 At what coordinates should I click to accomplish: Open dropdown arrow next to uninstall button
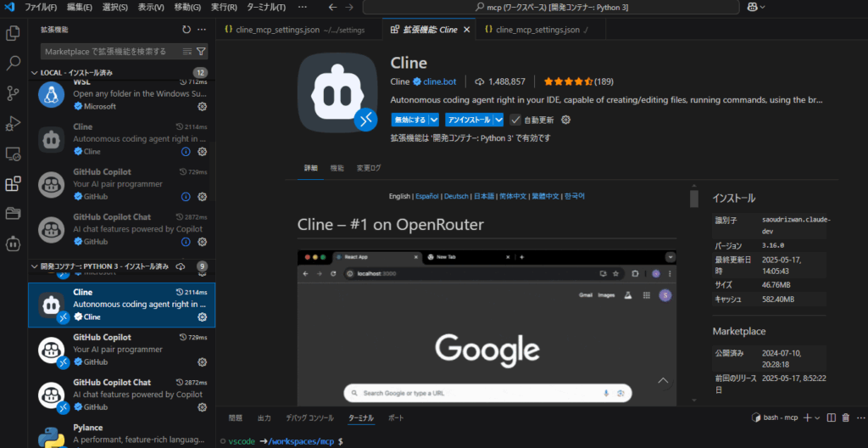coord(498,120)
